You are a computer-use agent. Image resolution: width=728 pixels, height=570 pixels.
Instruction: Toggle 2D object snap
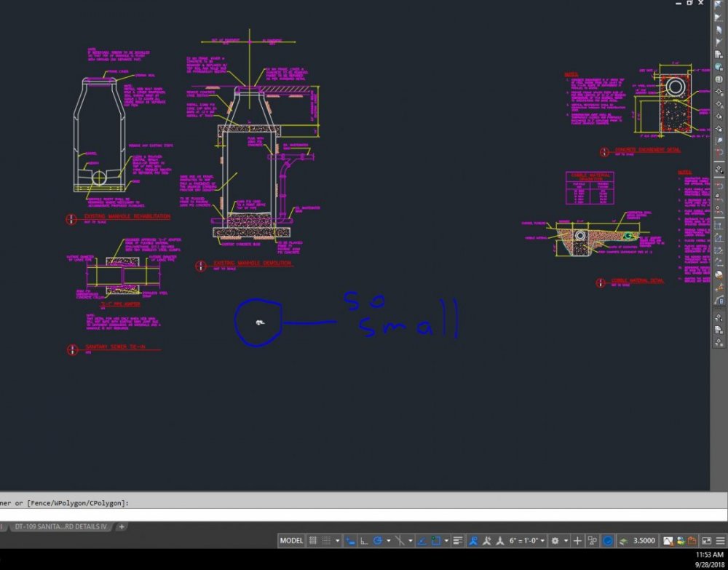pos(435,540)
